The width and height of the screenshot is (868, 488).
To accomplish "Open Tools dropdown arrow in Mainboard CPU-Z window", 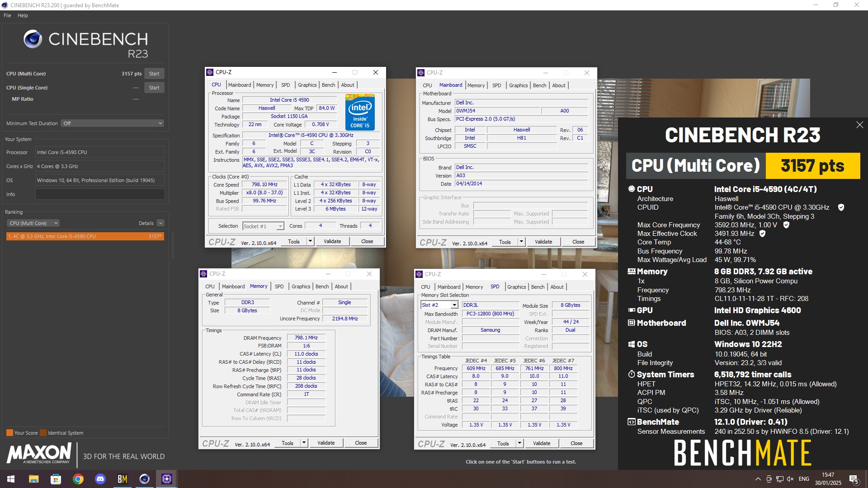I will (522, 242).
